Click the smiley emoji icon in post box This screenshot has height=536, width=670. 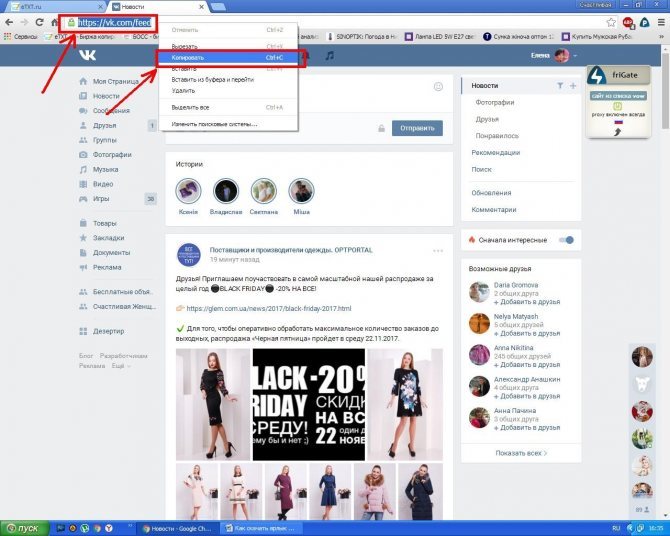coord(438,86)
